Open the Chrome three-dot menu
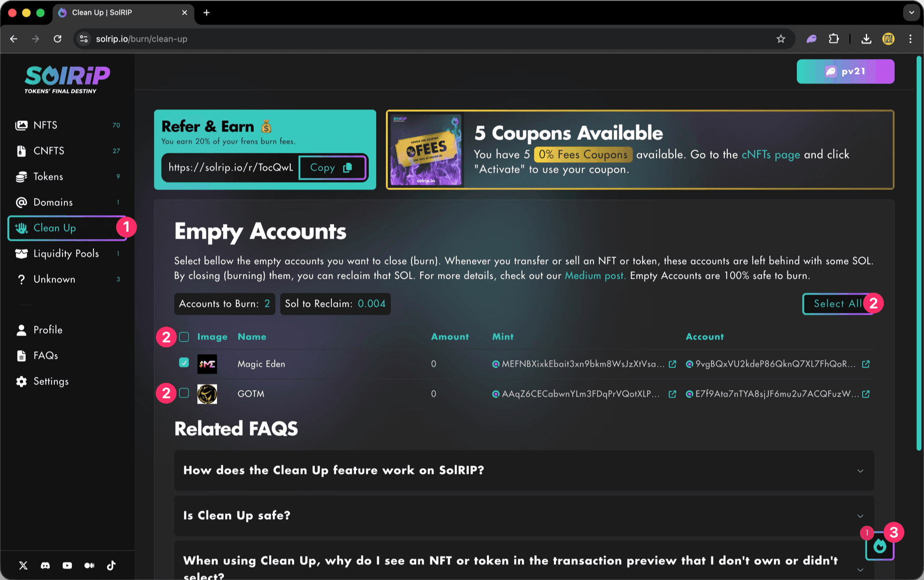This screenshot has height=580, width=924. point(910,39)
